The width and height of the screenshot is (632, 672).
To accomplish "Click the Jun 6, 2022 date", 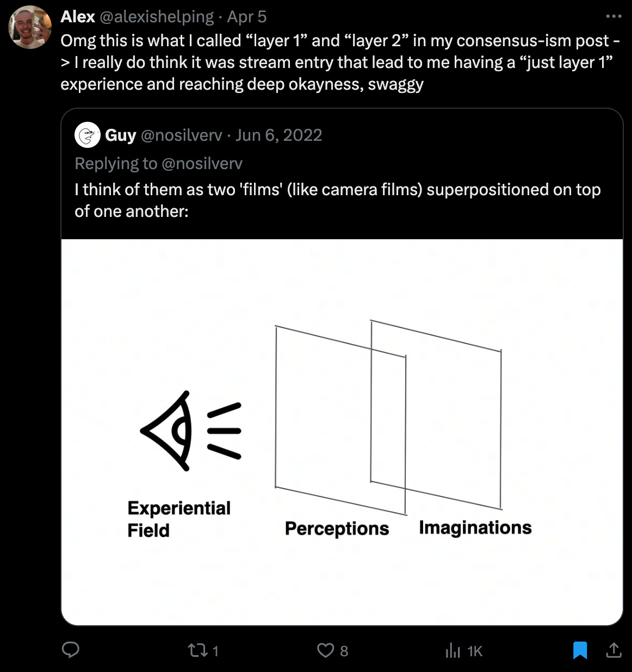I will pyautogui.click(x=279, y=135).
